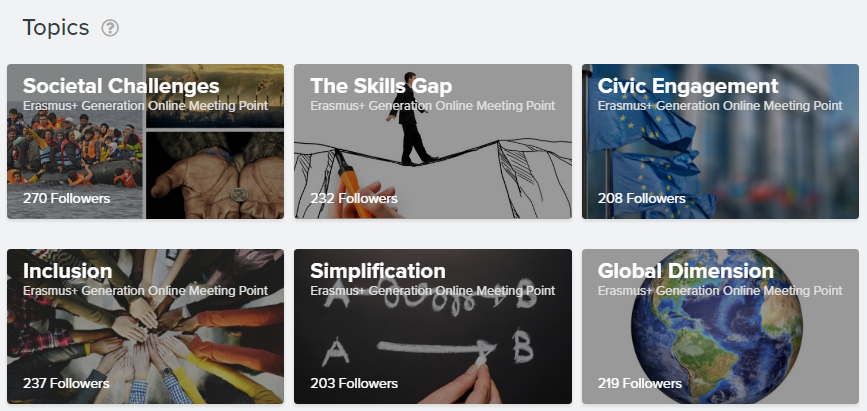
Task: Click the joined hands circle image
Action: [145, 326]
